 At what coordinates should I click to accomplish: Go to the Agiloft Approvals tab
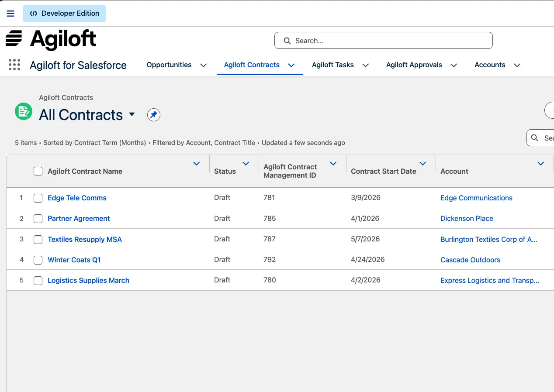[414, 65]
